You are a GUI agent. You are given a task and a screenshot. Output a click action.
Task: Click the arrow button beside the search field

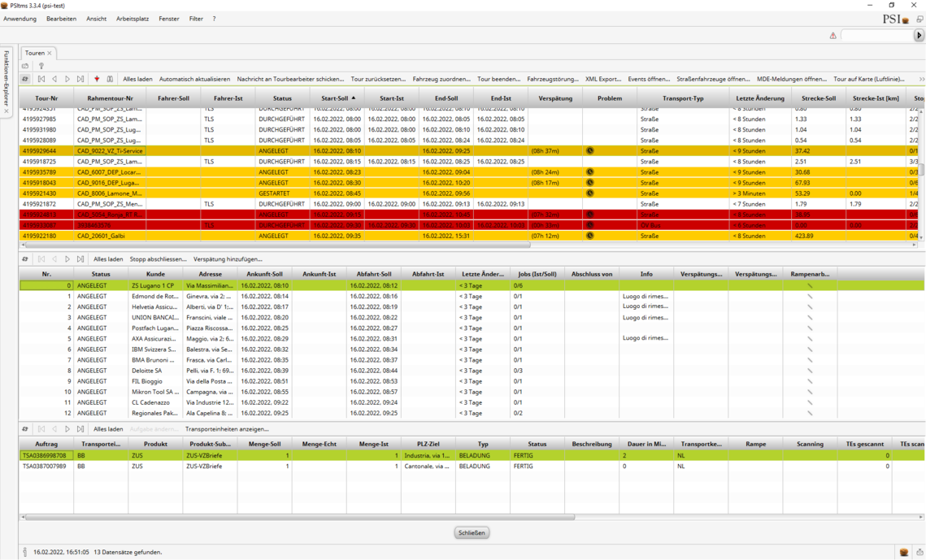click(918, 36)
